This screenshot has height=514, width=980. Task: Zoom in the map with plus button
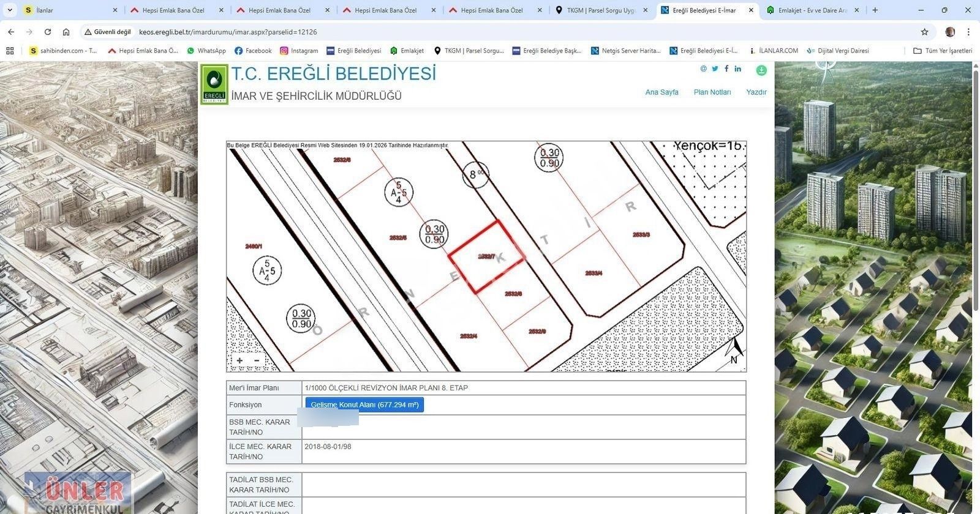(239, 360)
